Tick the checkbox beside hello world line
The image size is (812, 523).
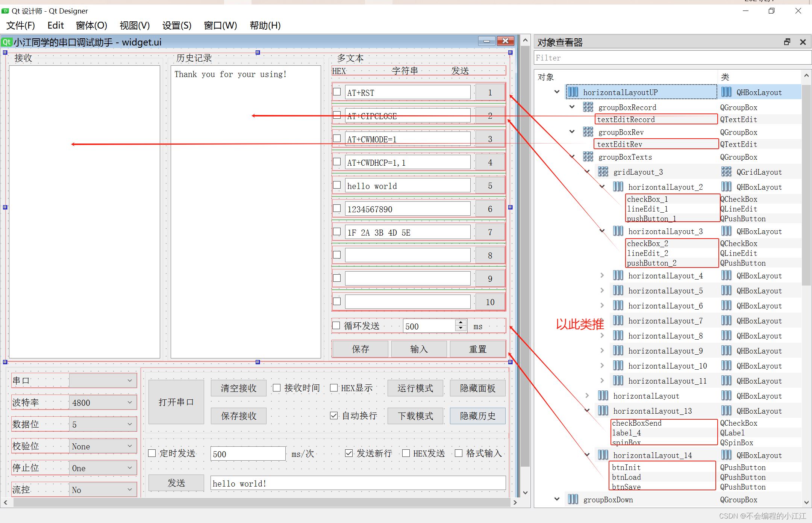tap(337, 185)
